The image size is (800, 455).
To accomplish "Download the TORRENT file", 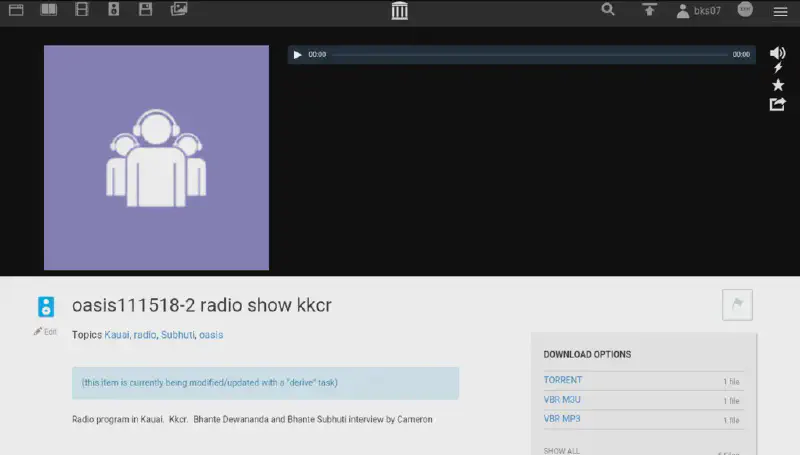I will coord(563,380).
